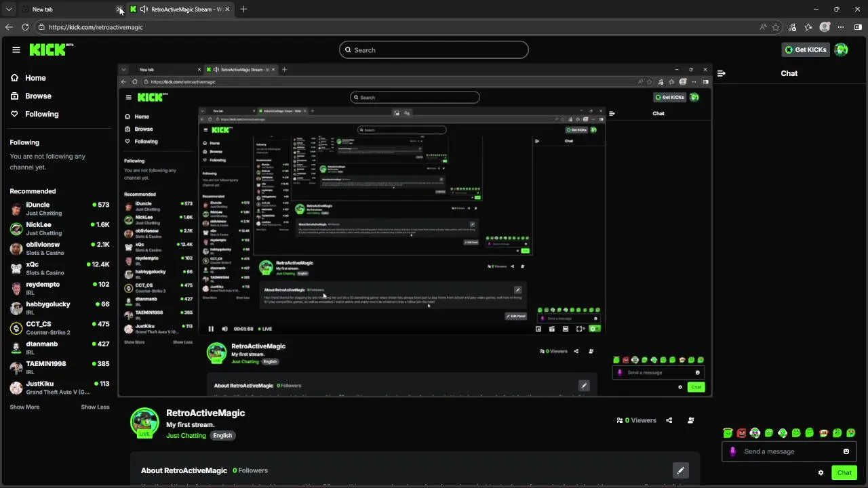Mute the RetroActiveMagic tab audio
Image resolution: width=868 pixels, height=488 pixels.
(x=144, y=9)
